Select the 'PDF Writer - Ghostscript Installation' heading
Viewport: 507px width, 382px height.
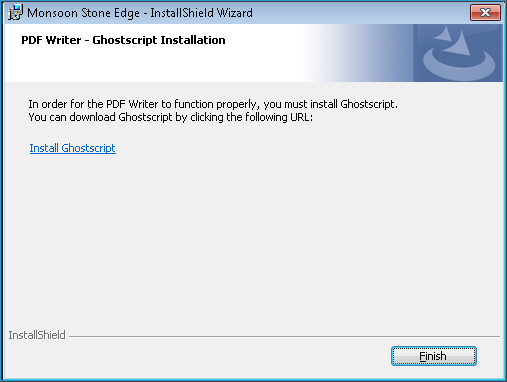pos(123,40)
